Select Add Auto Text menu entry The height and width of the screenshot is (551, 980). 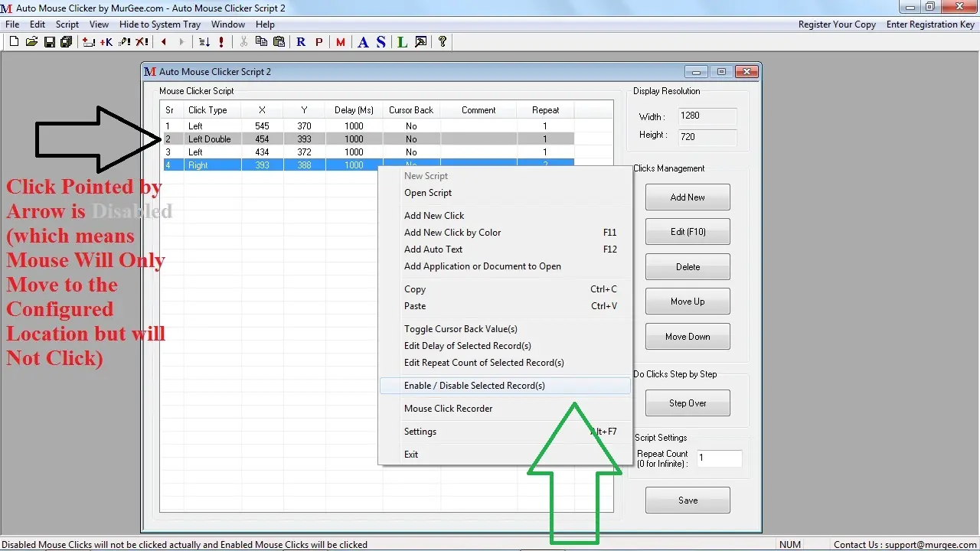[x=505, y=249]
